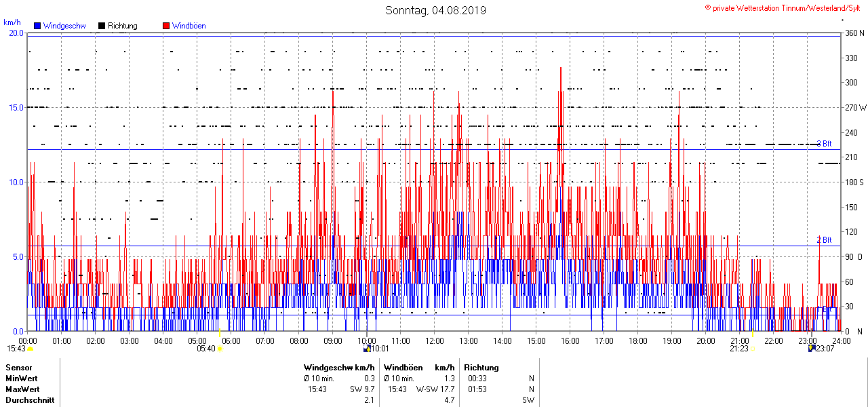Click the 00:33 time in the Richtung column
Viewport: 868px width, 407px height.
(x=477, y=379)
